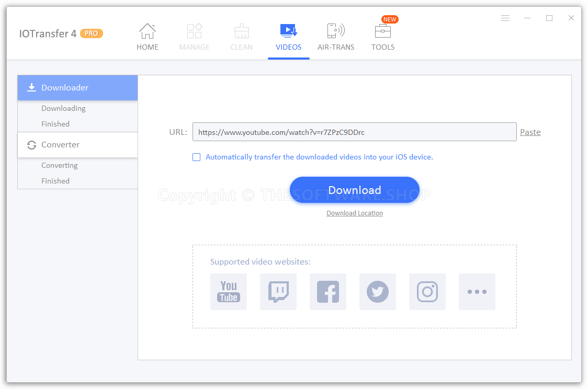Image resolution: width=588 pixels, height=389 pixels.
Task: Minimize the IOTransfer window
Action: pyautogui.click(x=527, y=18)
